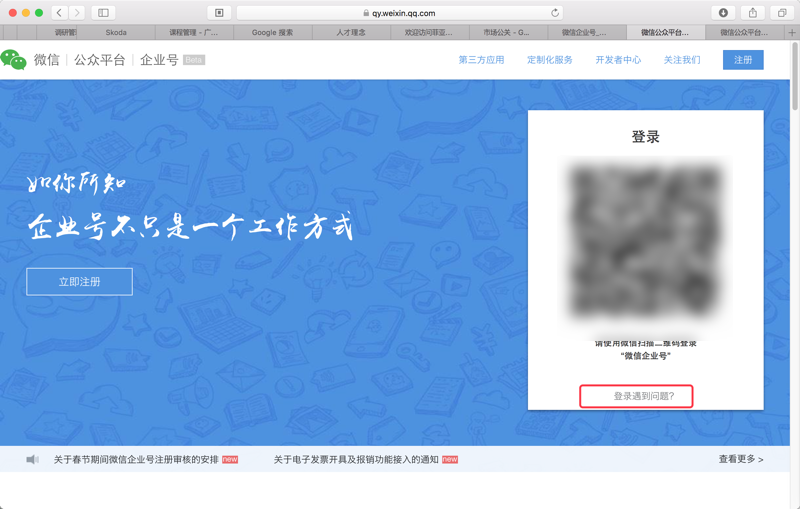Reload the page with the refresh icon

(555, 13)
